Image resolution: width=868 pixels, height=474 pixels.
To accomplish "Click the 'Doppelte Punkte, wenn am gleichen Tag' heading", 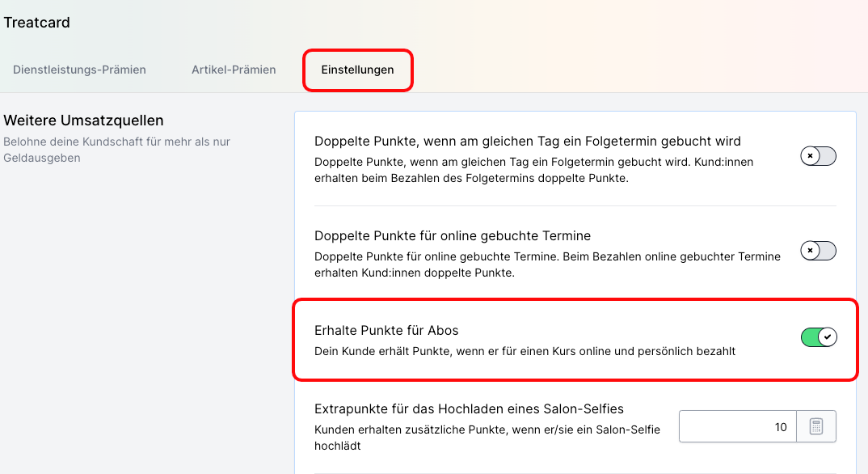I will click(526, 141).
